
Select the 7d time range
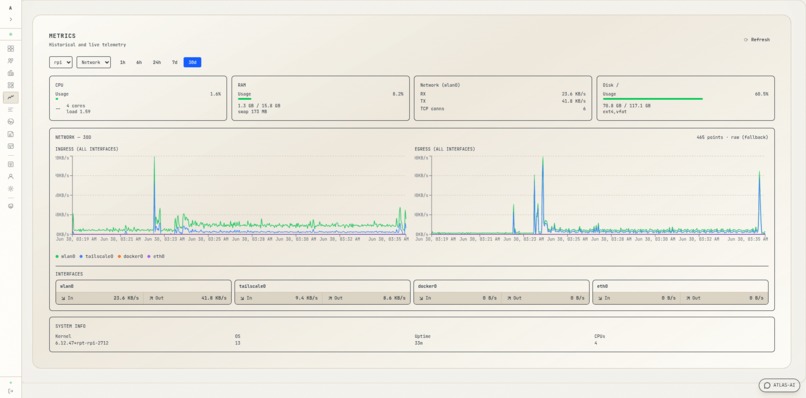point(175,62)
